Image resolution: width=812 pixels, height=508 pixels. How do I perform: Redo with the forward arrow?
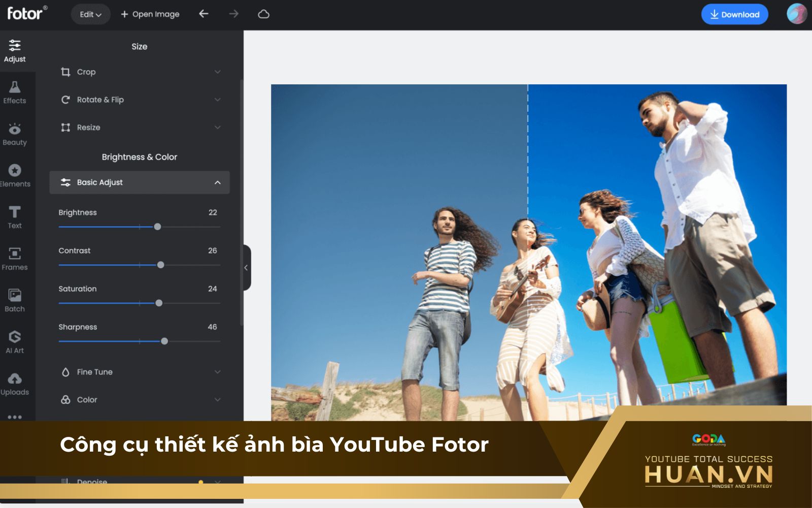coord(233,14)
